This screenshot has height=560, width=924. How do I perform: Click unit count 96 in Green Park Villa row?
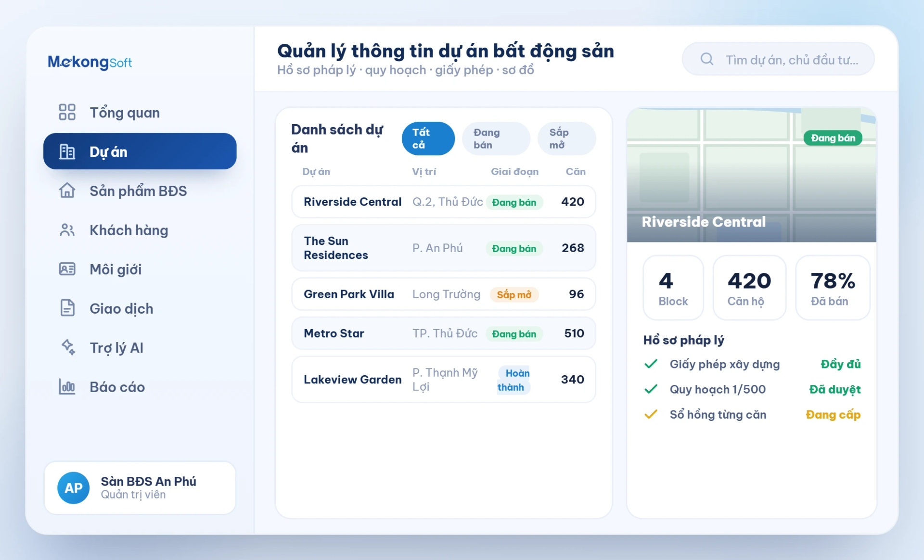pos(577,294)
